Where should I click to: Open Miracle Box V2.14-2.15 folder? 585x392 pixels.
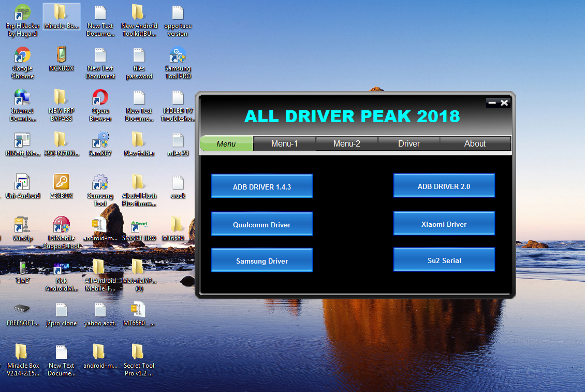[x=22, y=360]
